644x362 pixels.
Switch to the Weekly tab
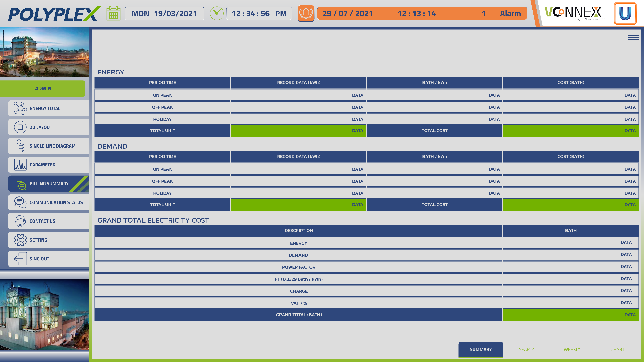pos(572,349)
